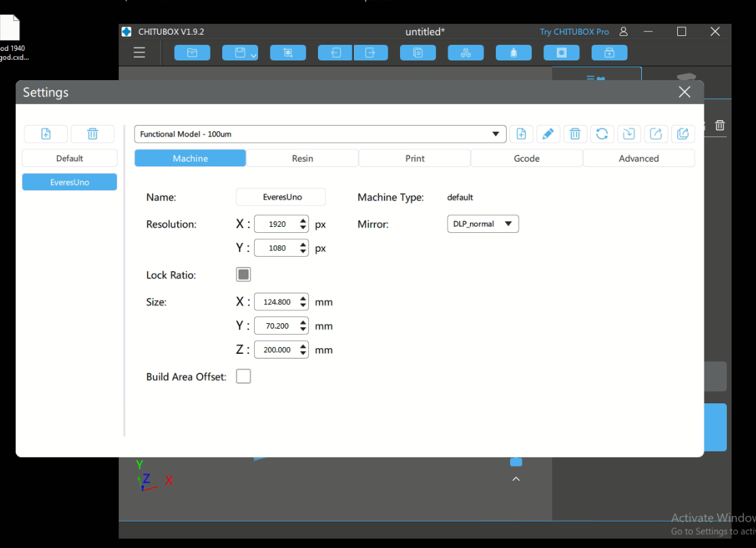This screenshot has height=548, width=756.
Task: Click the Try CHITUBOX Pro link
Action: click(x=574, y=32)
